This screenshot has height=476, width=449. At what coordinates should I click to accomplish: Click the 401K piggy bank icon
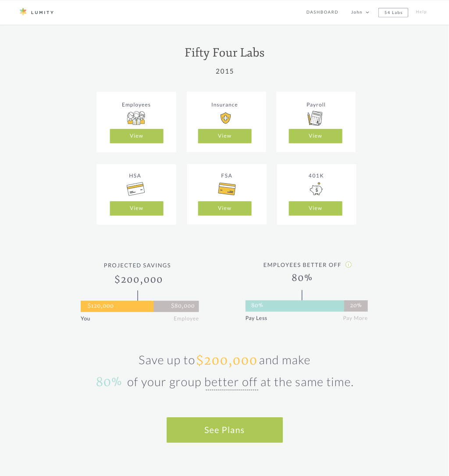point(316,189)
